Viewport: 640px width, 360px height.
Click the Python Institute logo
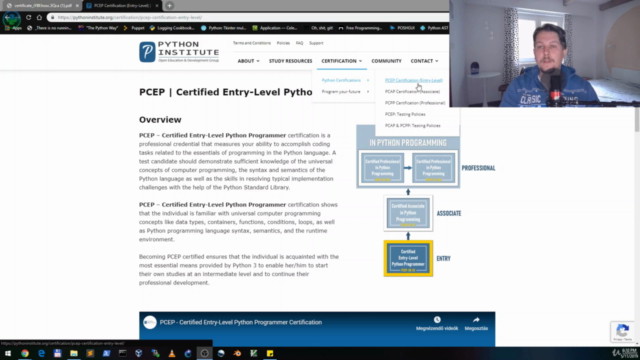tap(179, 52)
